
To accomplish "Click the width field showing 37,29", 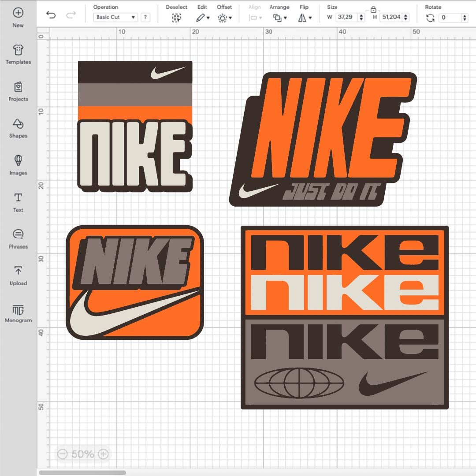I will 346,17.
